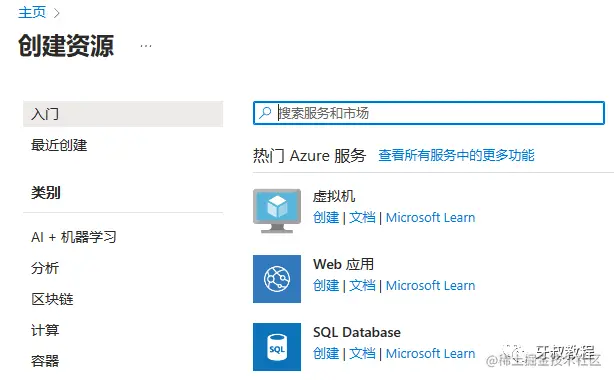This screenshot has width=614, height=380.
Task: Open Microsoft Learn link for SQL Database
Action: coord(430,353)
